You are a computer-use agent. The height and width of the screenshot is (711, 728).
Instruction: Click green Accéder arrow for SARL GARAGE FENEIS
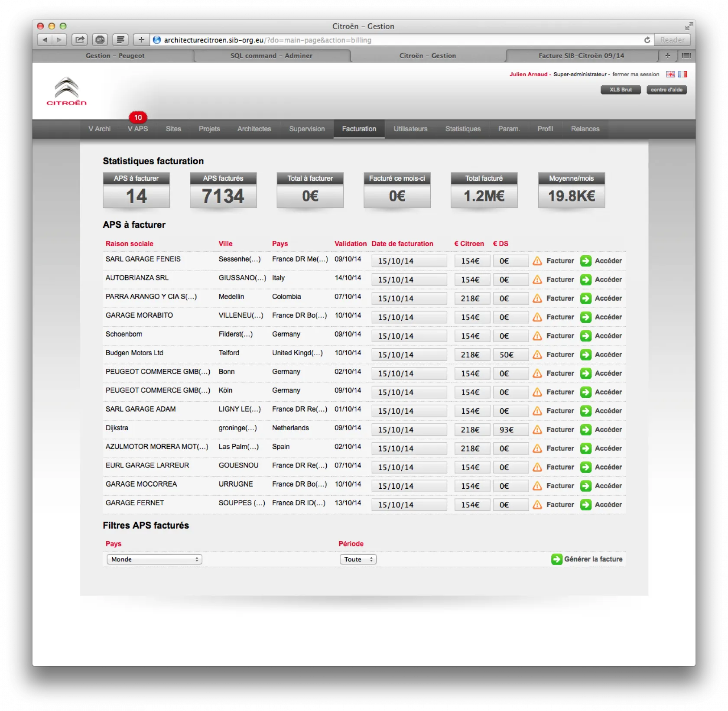(585, 261)
